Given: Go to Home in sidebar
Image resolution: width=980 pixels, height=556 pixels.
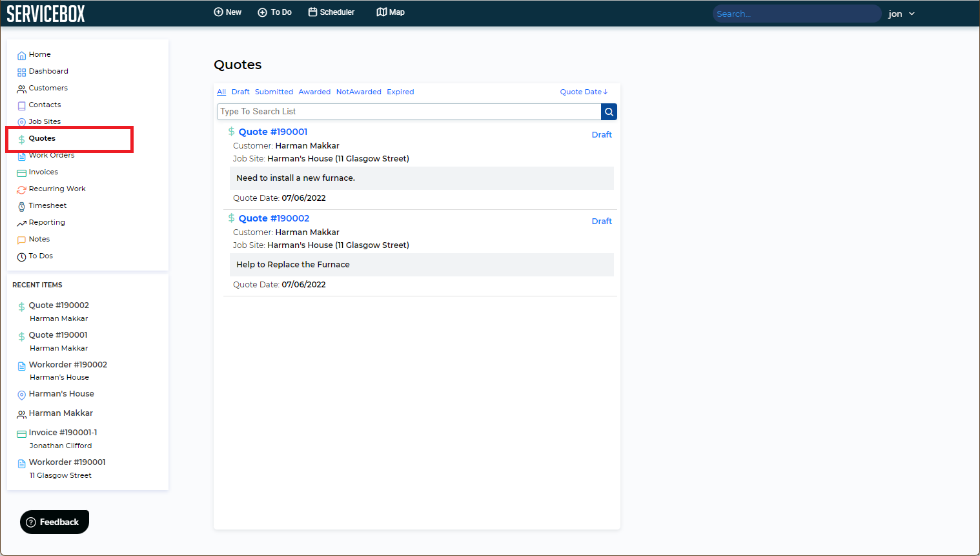Looking at the screenshot, I should 39,55.
